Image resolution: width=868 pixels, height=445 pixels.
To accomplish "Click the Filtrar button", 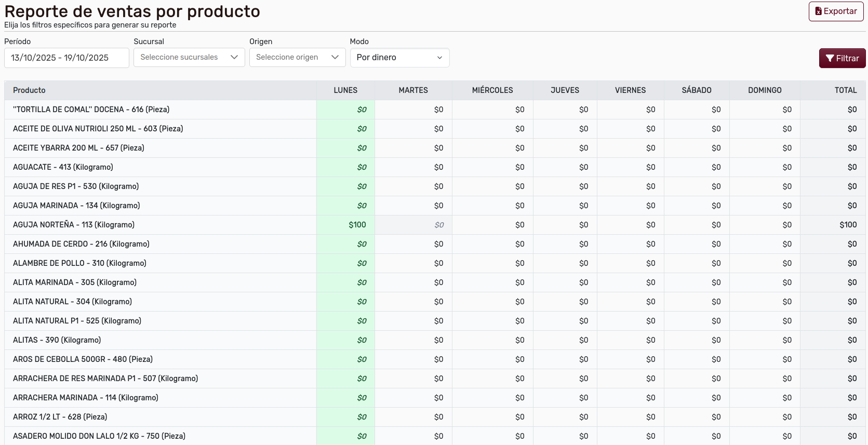I will click(x=842, y=58).
